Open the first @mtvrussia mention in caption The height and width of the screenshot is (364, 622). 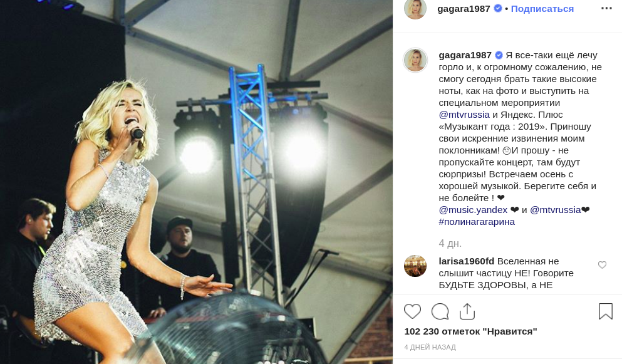point(464,115)
